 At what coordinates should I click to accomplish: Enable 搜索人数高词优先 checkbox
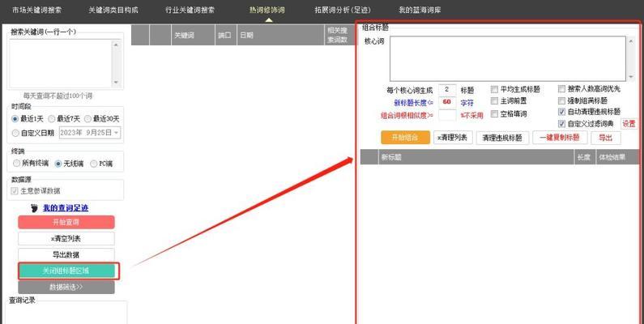click(x=561, y=89)
